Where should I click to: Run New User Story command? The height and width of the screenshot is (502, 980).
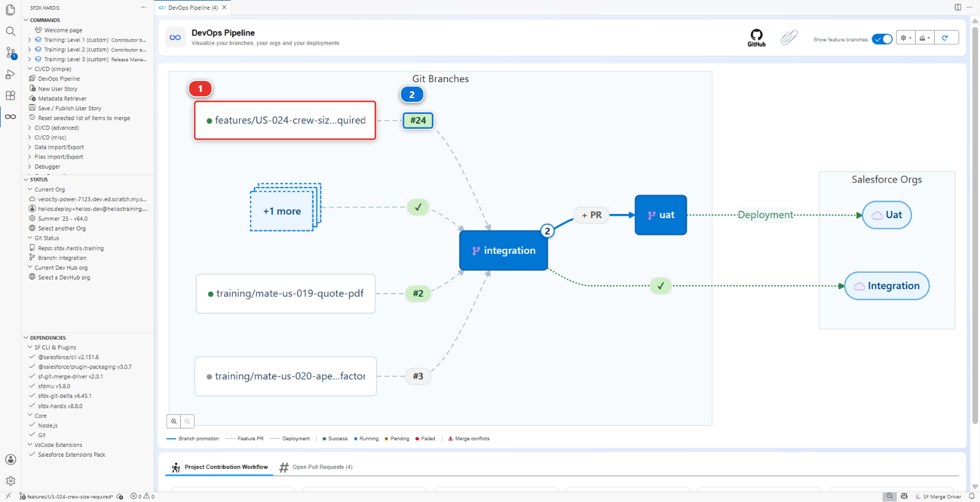(x=58, y=89)
